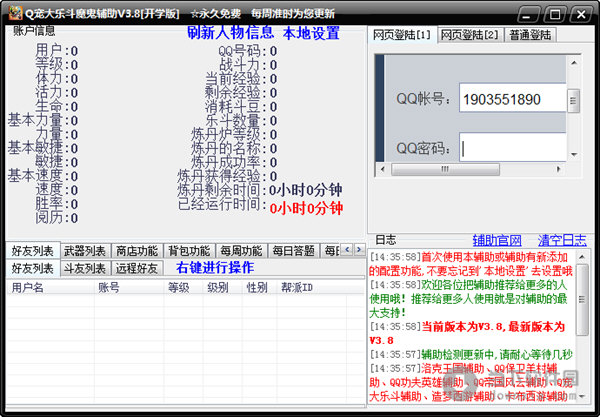Screen dimensions: 600x417
Task: Click 战斗力 label
Action: tap(243, 65)
